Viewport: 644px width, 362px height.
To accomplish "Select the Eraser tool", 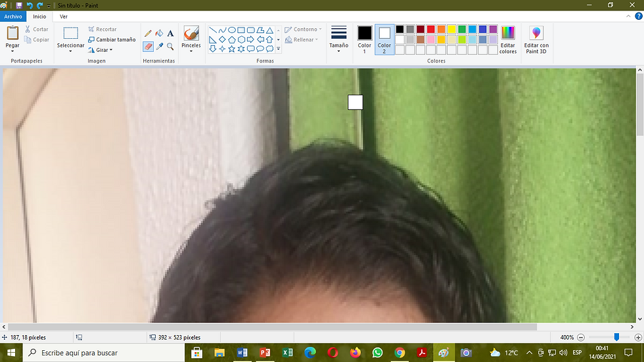I will (x=149, y=47).
